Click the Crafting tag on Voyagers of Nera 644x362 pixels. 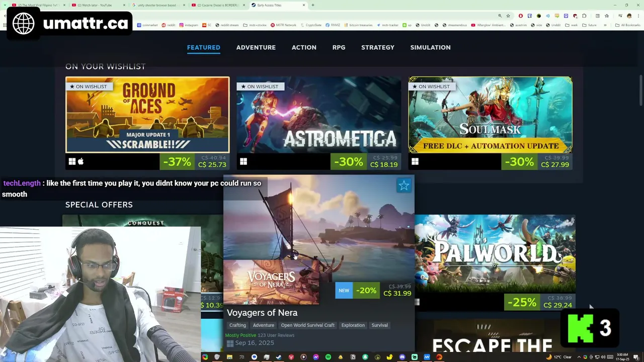click(237, 325)
